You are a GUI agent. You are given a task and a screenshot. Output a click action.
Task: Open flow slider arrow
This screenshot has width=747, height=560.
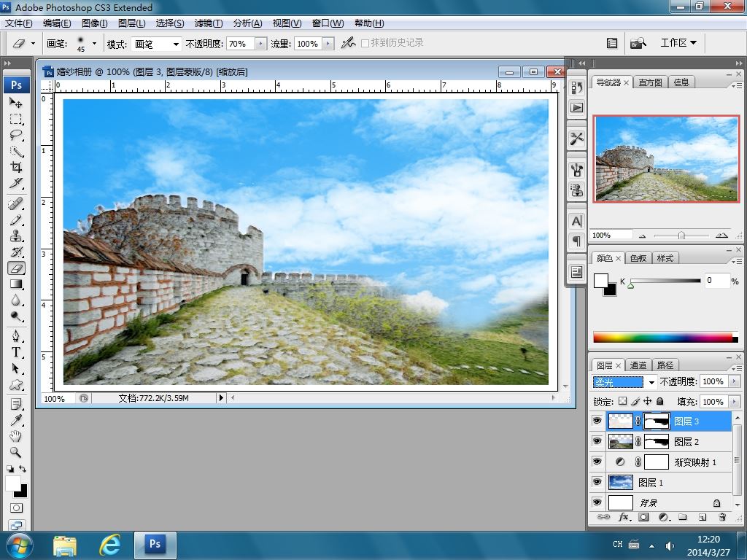(328, 44)
